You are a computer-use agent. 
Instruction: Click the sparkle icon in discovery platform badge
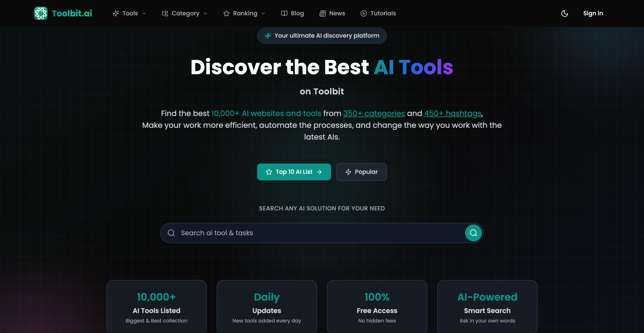click(268, 36)
